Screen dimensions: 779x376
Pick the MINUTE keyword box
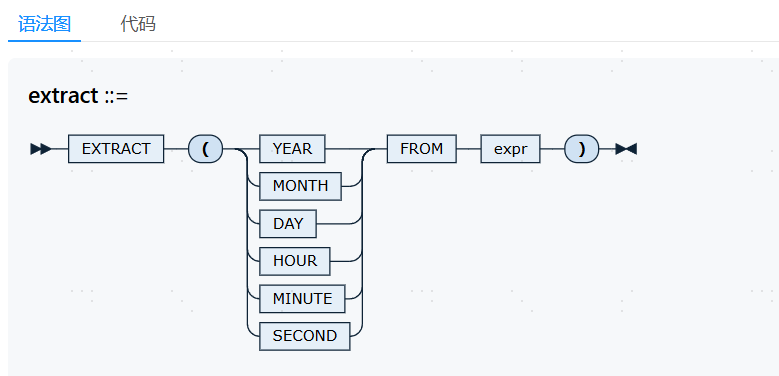coord(302,299)
